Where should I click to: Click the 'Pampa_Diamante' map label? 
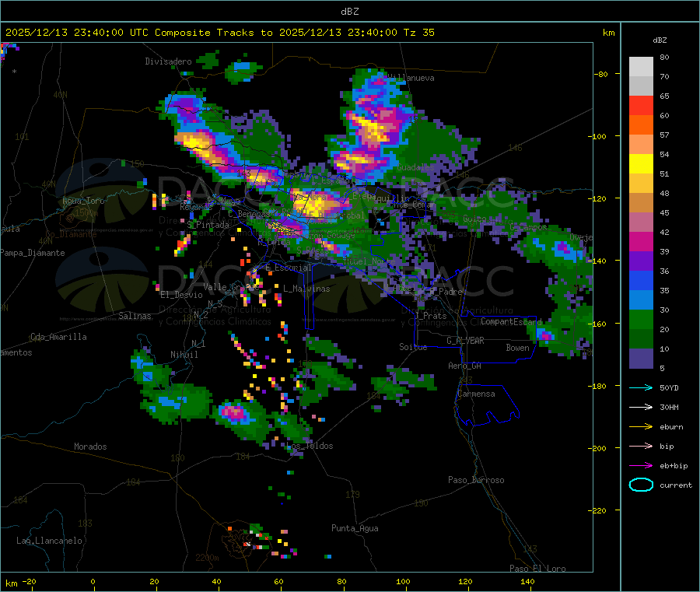pyautogui.click(x=33, y=253)
